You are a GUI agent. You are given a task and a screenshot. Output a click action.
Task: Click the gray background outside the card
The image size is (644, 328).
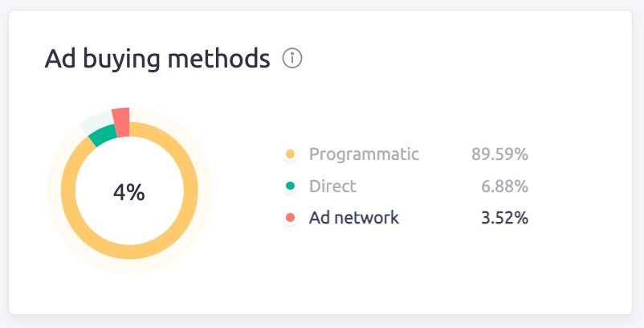(x=321, y=322)
